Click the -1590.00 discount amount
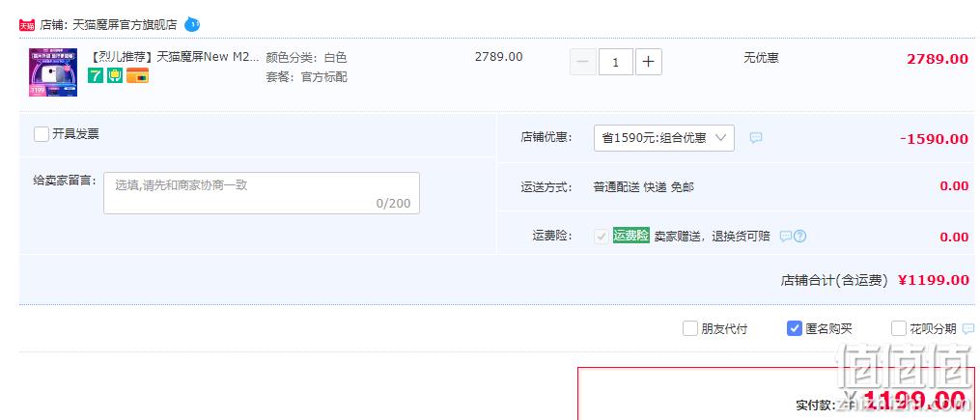 coord(935,139)
